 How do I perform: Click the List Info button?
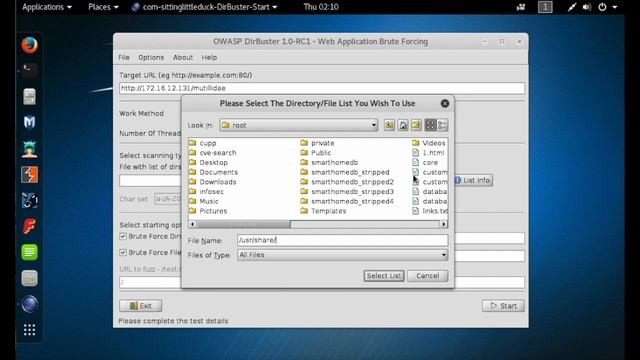473,180
